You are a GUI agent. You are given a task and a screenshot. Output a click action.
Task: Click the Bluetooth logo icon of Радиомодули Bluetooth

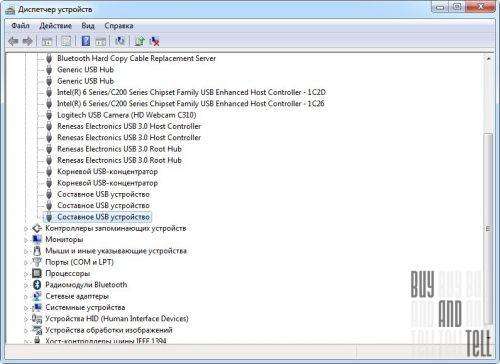(37, 285)
